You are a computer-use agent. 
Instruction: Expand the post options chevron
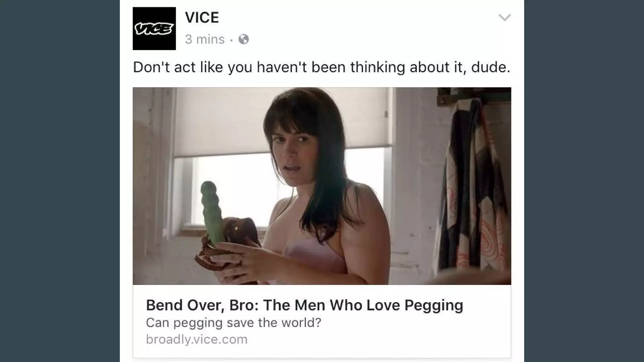click(504, 18)
